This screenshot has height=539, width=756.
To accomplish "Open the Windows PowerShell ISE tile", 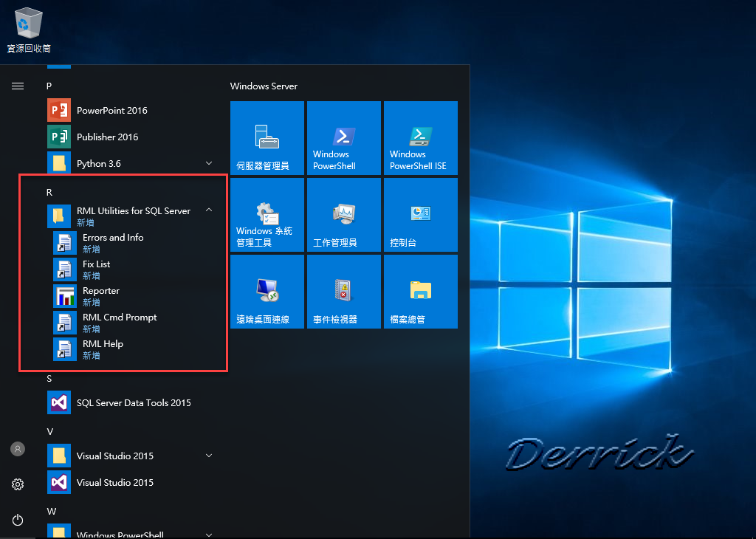I will 420,138.
